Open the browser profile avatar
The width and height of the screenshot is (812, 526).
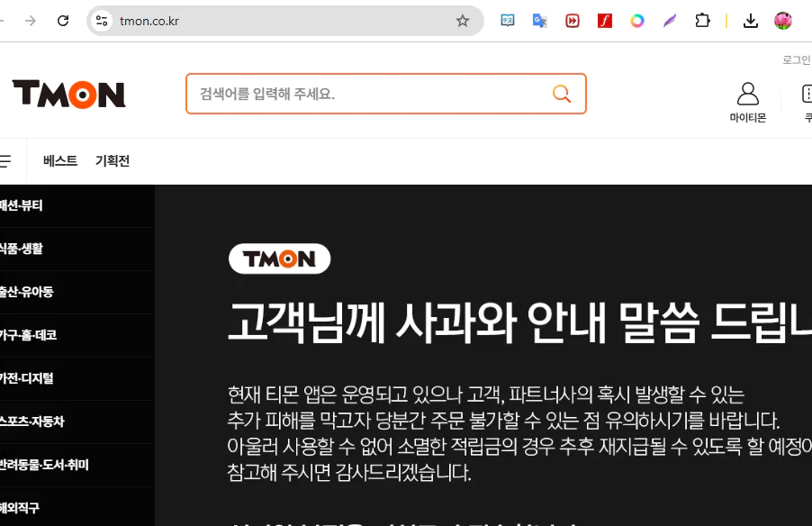point(783,21)
